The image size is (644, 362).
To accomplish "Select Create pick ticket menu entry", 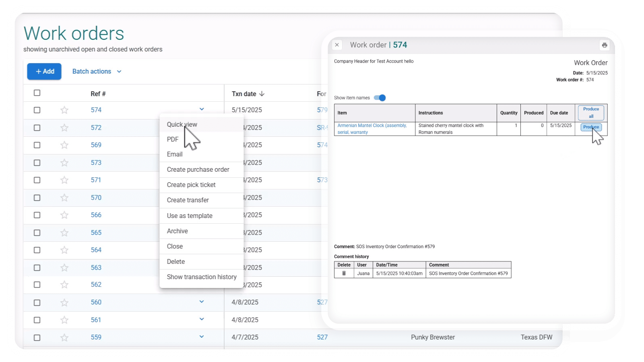I will (x=202, y=185).
